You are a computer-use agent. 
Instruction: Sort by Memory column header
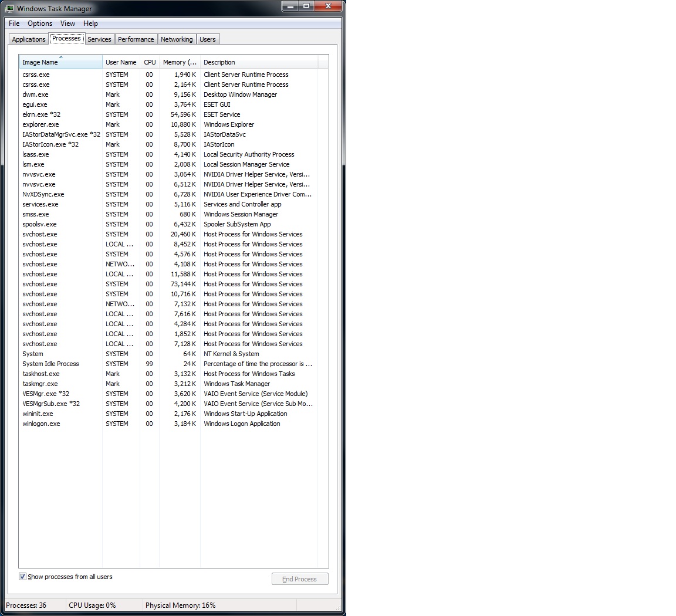[x=180, y=62]
